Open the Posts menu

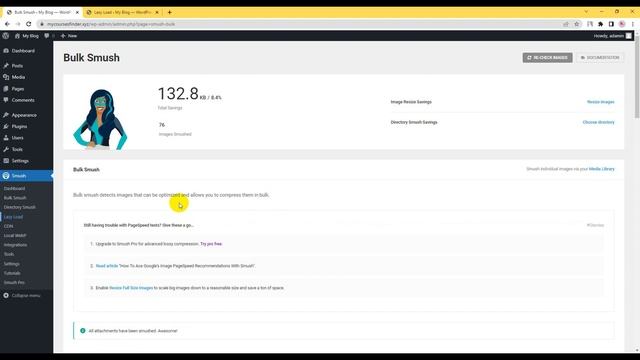click(x=17, y=66)
